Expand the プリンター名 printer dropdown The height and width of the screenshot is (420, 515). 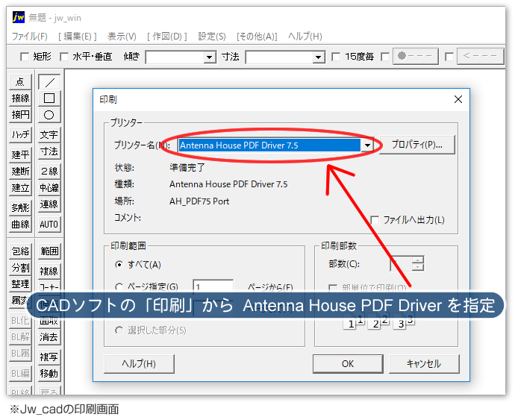click(367, 145)
